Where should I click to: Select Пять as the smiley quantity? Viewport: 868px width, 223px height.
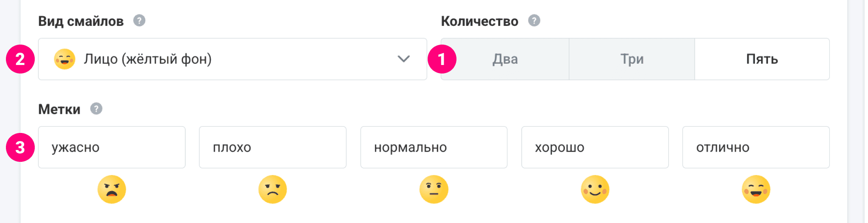[x=762, y=59]
